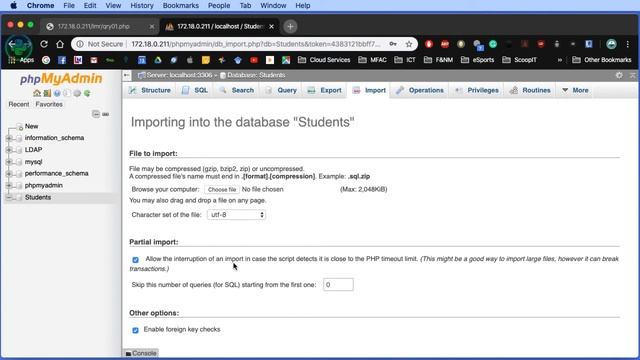Open Favorites tables list

point(49,104)
